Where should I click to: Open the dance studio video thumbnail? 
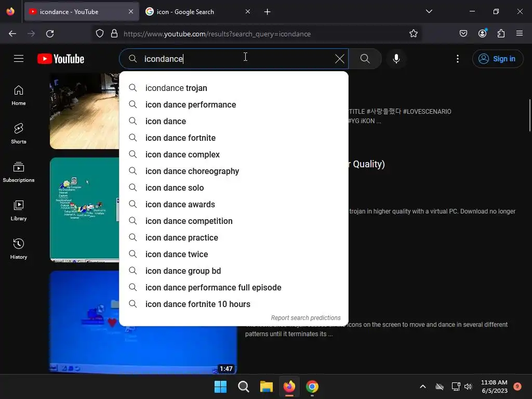tap(85, 111)
